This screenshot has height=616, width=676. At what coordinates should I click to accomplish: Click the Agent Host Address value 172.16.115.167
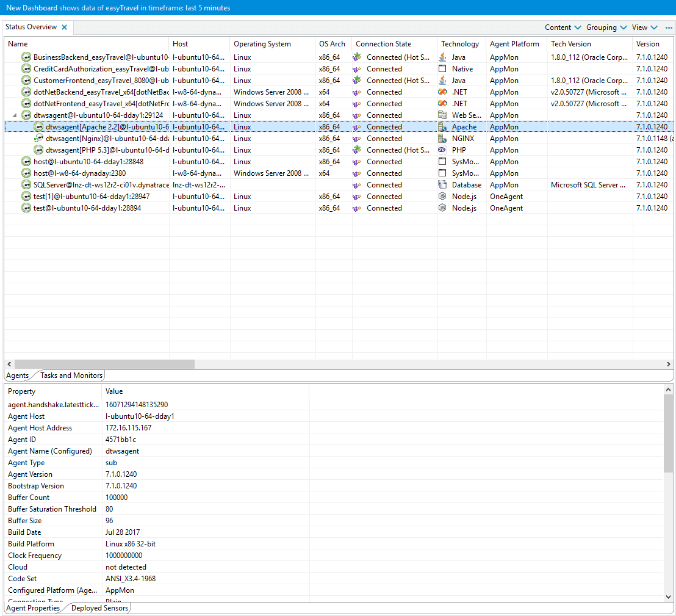click(x=129, y=428)
